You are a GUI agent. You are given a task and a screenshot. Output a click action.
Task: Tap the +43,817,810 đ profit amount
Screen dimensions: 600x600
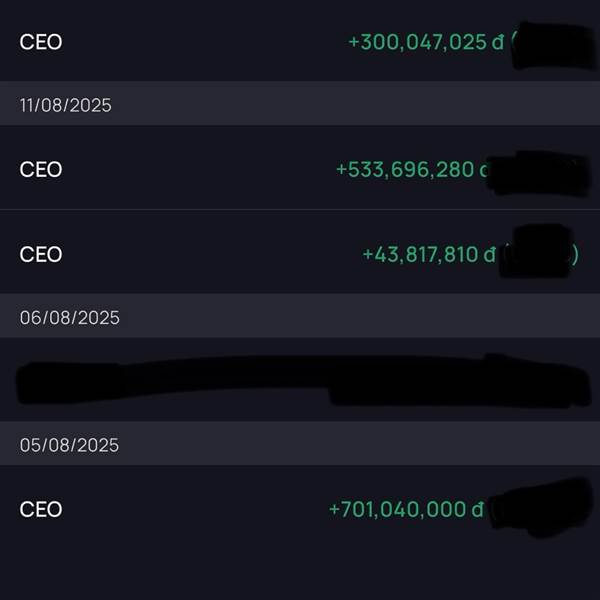429,254
